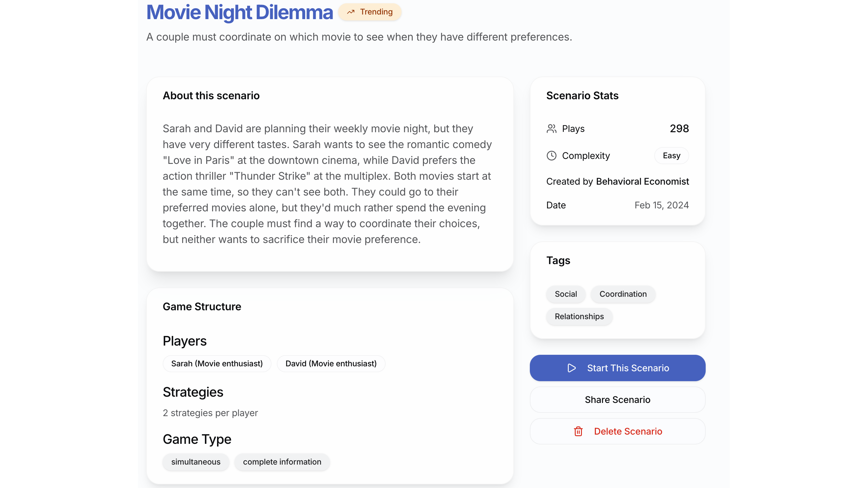This screenshot has width=868, height=488.
Task: Click the simultaneous game type badge
Action: click(195, 462)
